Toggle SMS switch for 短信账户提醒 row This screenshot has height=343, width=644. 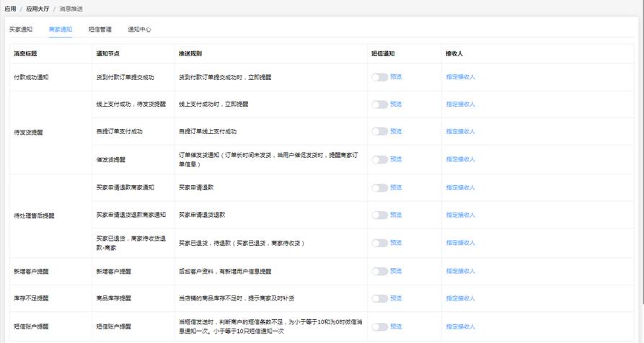pos(379,326)
